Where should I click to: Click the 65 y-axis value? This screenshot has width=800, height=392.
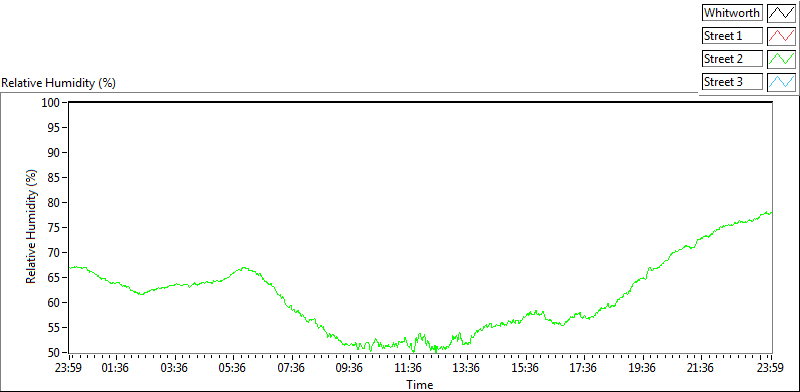[54, 278]
